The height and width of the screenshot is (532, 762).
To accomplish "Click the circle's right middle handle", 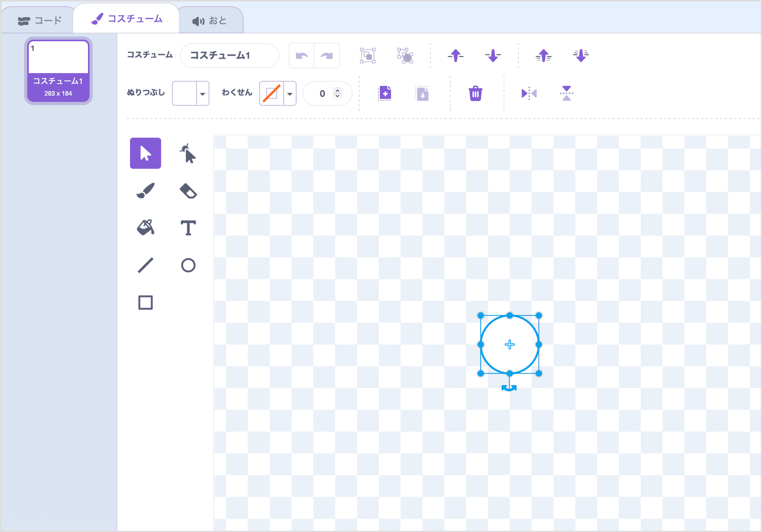I will pos(539,345).
